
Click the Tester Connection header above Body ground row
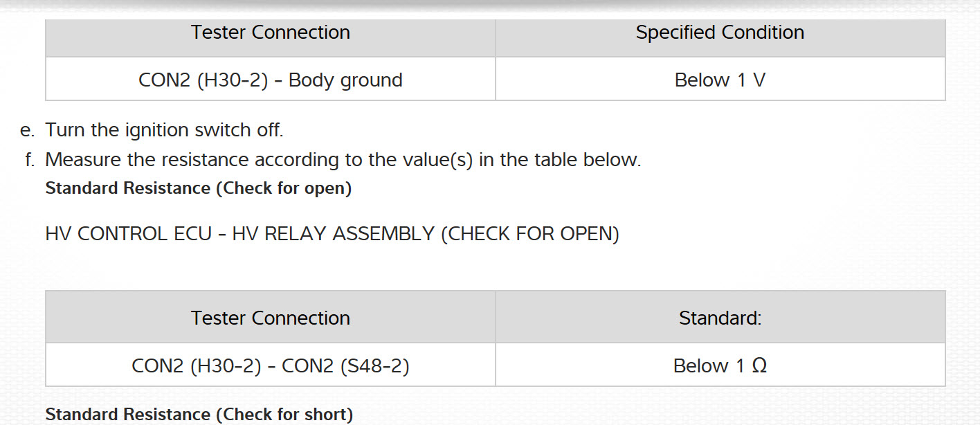(x=271, y=33)
